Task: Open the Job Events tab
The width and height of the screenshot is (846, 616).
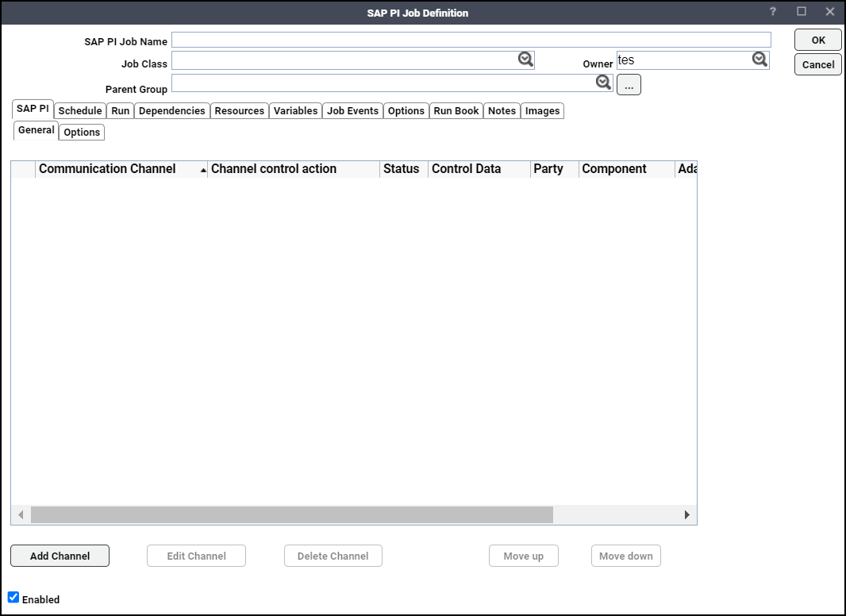Action: click(353, 110)
